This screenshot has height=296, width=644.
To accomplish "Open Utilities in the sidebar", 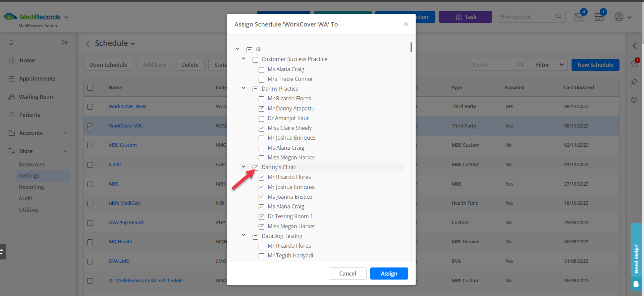I will click(x=29, y=210).
